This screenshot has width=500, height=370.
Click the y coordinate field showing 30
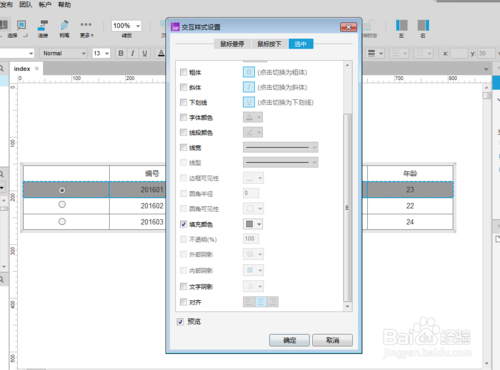(486, 53)
